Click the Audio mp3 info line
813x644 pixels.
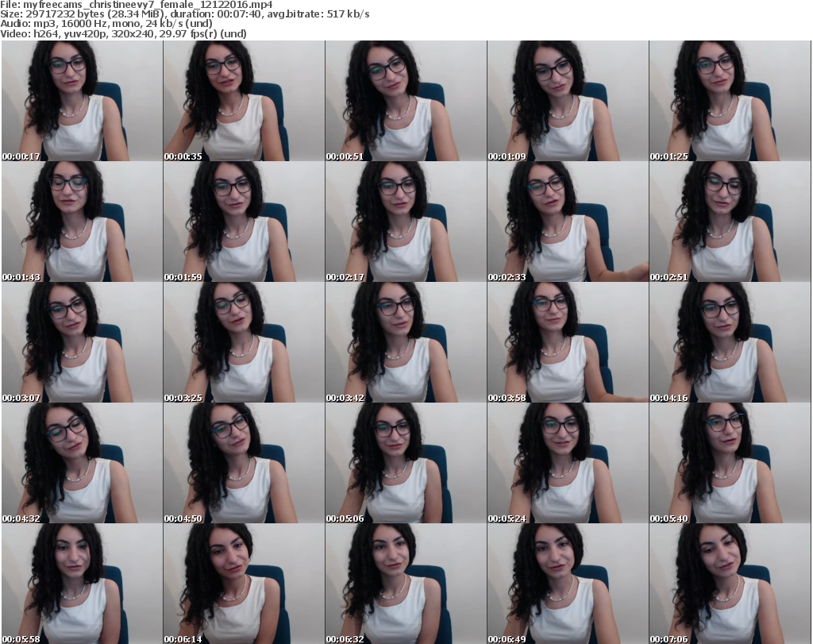coord(106,24)
